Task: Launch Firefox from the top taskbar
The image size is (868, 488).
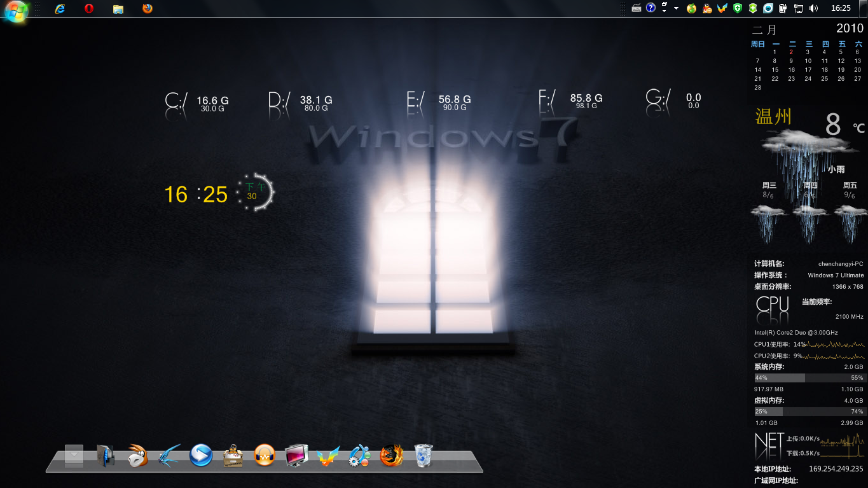Action: [148, 8]
